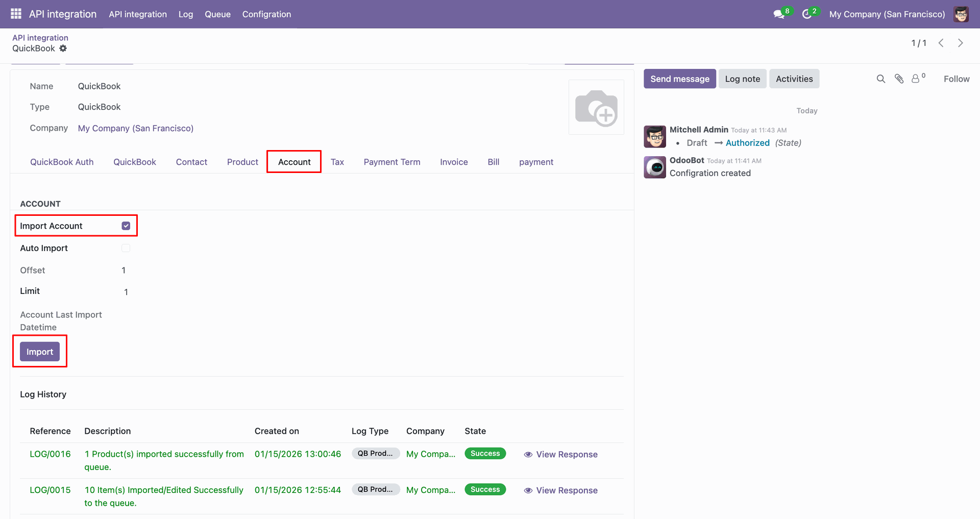
Task: Open the conversations chat icon
Action: 779,14
